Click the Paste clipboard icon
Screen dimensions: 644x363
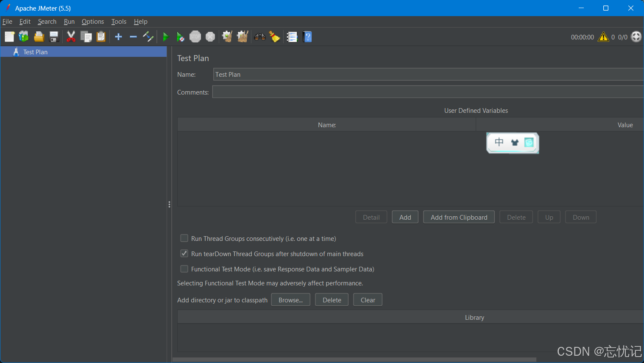(x=101, y=37)
